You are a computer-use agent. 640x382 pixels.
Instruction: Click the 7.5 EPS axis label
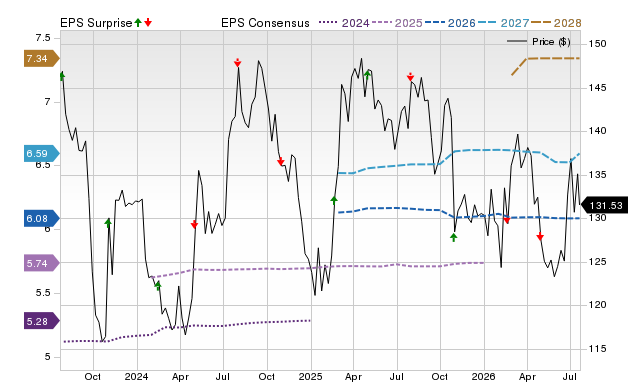43,38
